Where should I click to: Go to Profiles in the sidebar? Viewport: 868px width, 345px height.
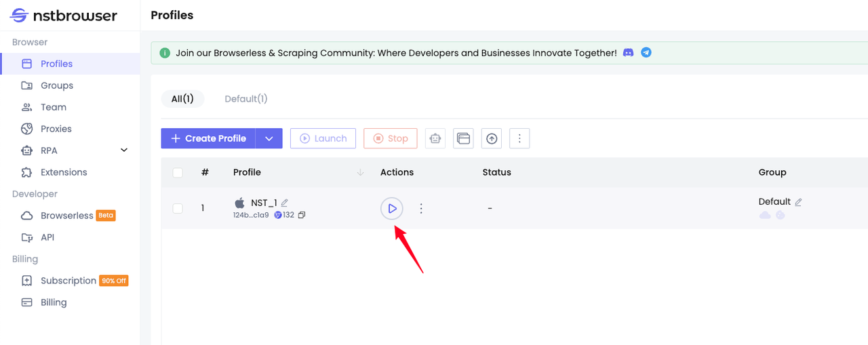pyautogui.click(x=70, y=64)
